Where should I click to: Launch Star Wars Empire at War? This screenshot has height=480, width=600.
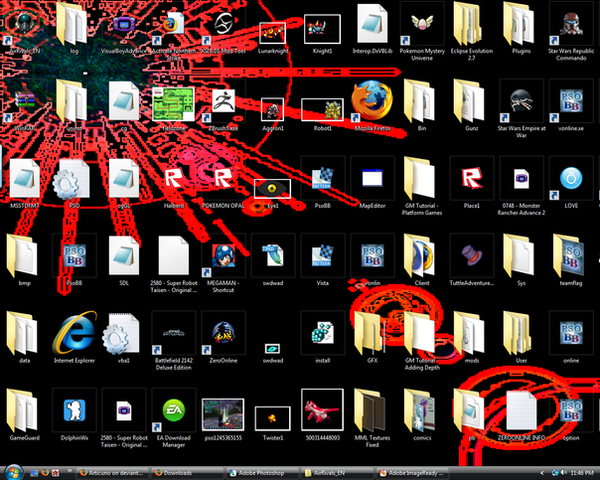pyautogui.click(x=521, y=101)
